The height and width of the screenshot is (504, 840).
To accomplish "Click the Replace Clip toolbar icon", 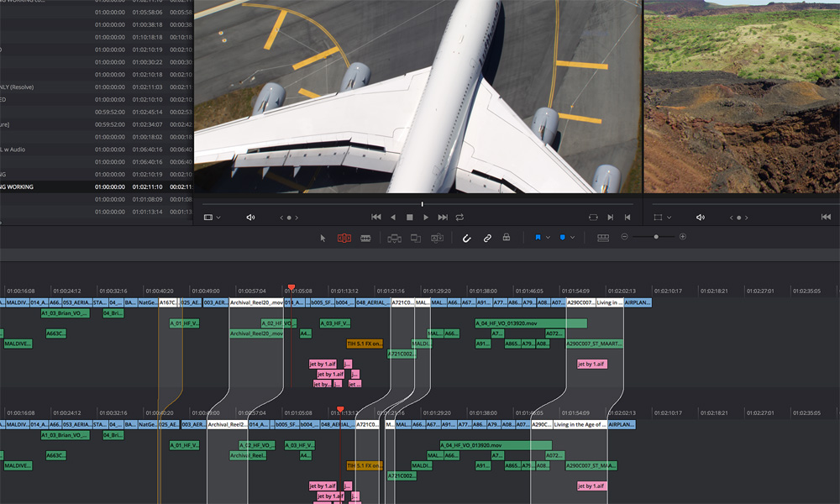I will [436, 239].
